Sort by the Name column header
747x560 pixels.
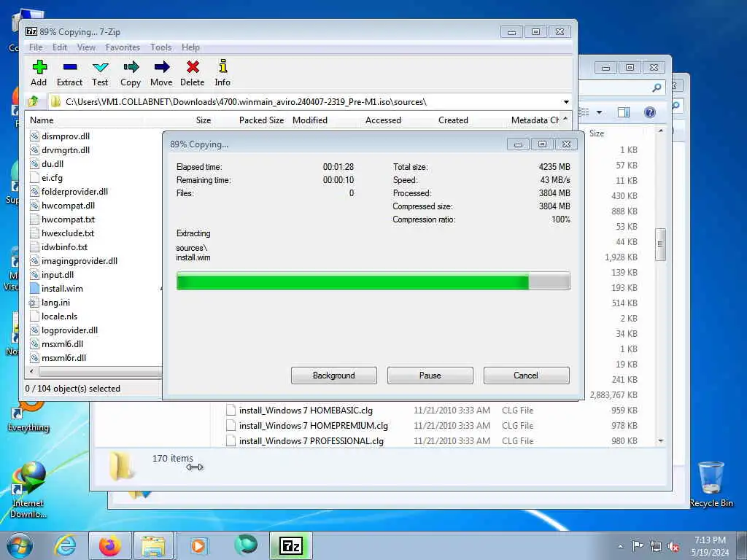point(42,120)
